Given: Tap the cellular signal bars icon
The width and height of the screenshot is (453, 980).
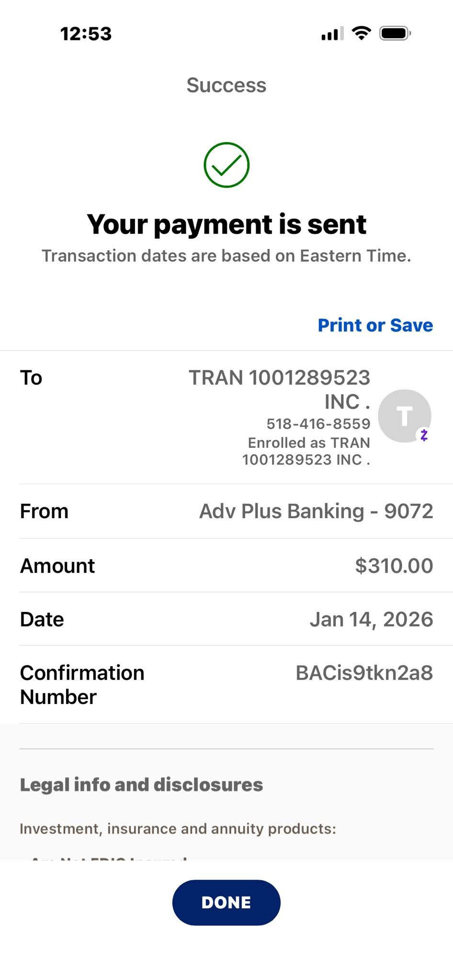Looking at the screenshot, I should click(332, 34).
